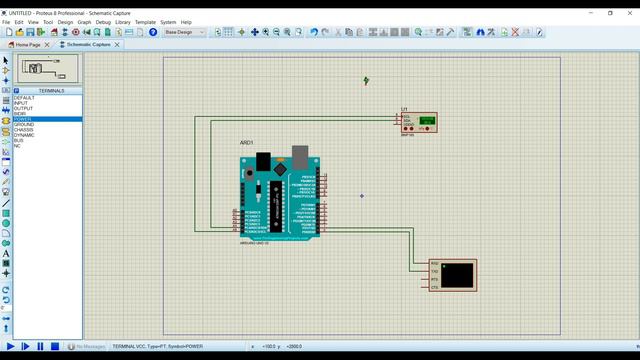The width and height of the screenshot is (640, 360).
Task: Advance simulation with Step button
Action: click(x=25, y=346)
